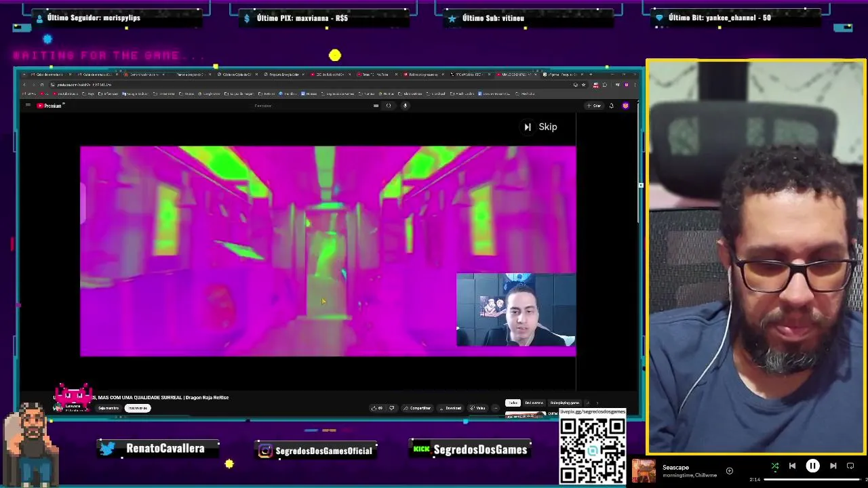Like the video with thumbs up
This screenshot has height=488, width=868.
point(377,408)
